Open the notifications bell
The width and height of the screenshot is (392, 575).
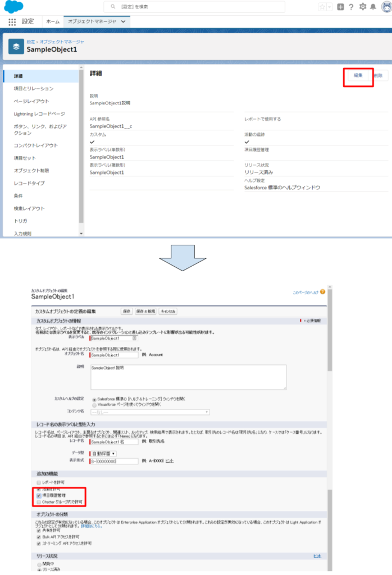(373, 7)
